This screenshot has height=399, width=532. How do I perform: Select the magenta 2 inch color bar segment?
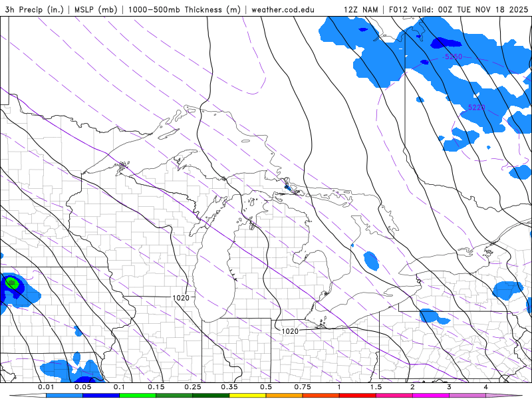coord(431,396)
